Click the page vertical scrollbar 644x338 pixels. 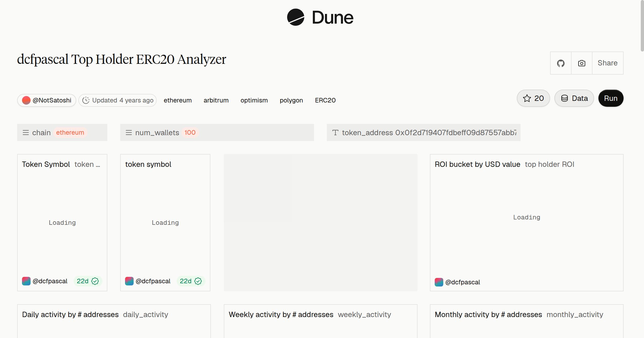(x=642, y=26)
